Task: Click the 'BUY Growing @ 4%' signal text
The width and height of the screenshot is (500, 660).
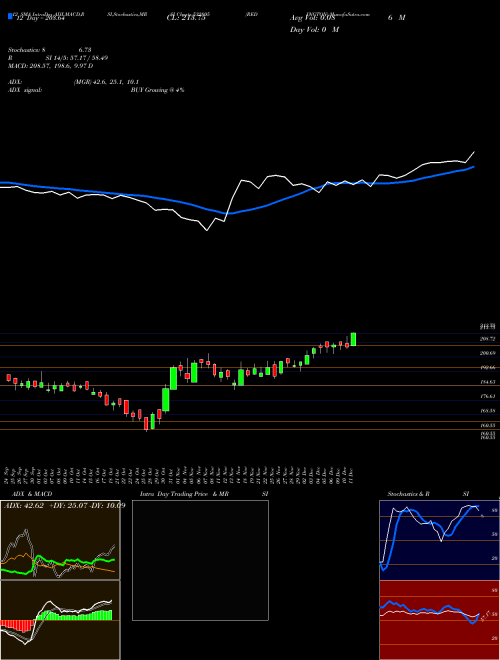Action: (157, 90)
